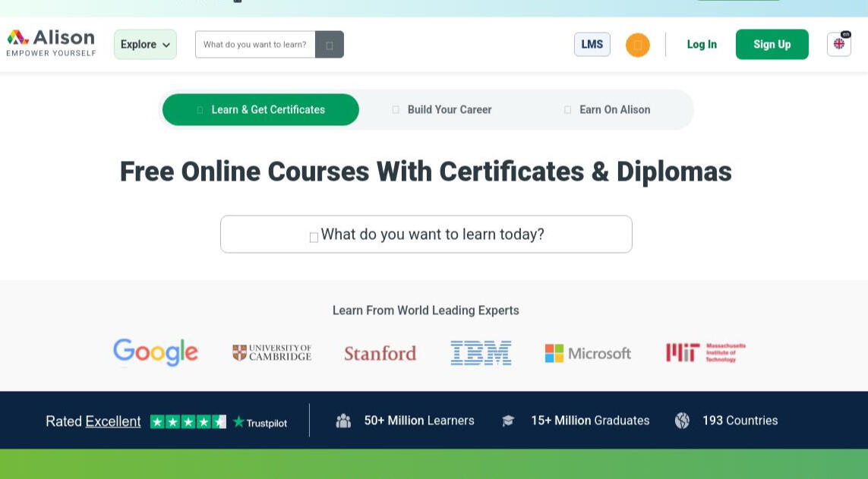
Task: Click the University of Cambridge logo
Action: (272, 352)
